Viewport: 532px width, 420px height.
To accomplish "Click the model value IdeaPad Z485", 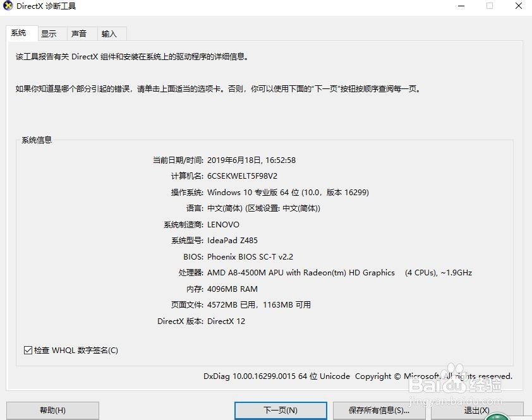I will (233, 241).
